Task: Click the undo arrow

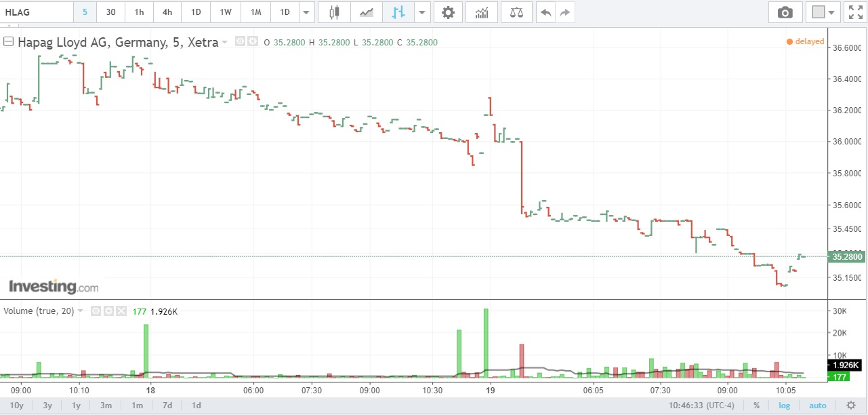Action: 545,12
